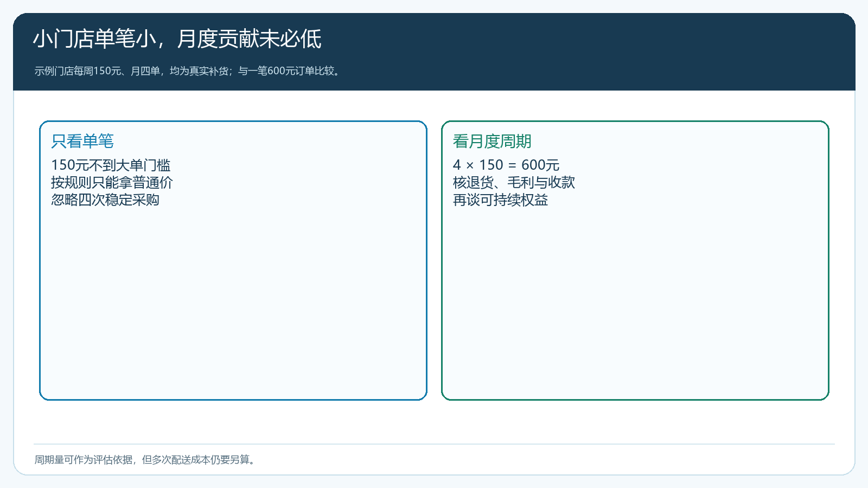This screenshot has width=868, height=488.
Task: Click the formula 4 × 150 = 600元
Action: 506,165
